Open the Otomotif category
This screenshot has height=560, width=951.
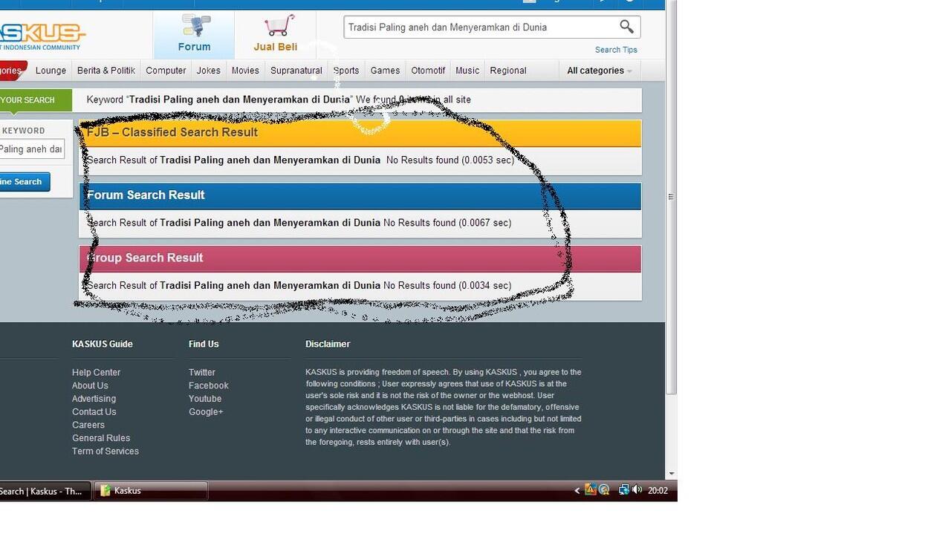point(428,71)
